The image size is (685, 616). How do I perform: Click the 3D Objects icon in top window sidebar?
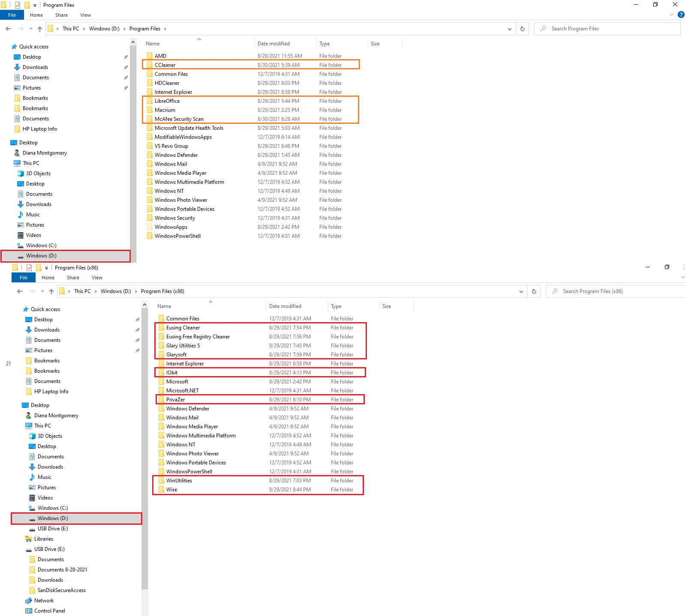20,173
